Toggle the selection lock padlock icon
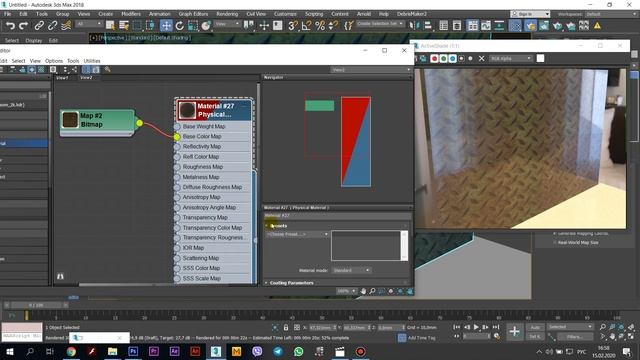The image size is (640, 360). tap(286, 327)
